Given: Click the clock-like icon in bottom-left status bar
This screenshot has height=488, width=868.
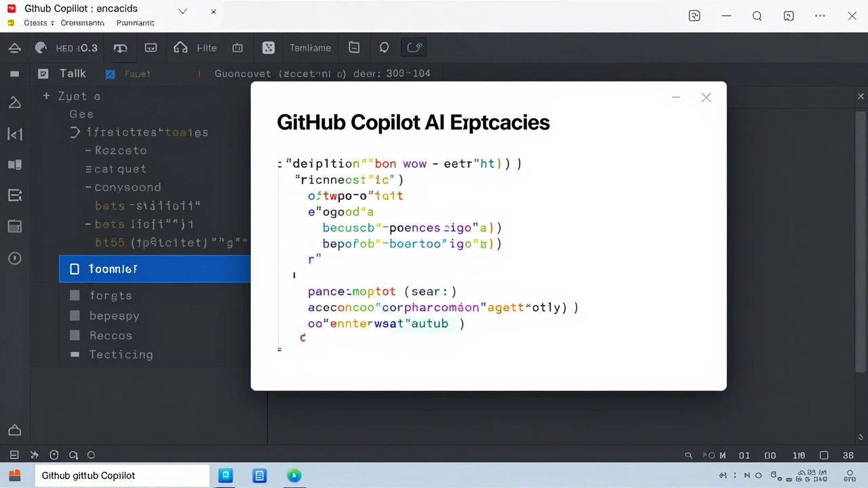Looking at the screenshot, I should coord(54,455).
